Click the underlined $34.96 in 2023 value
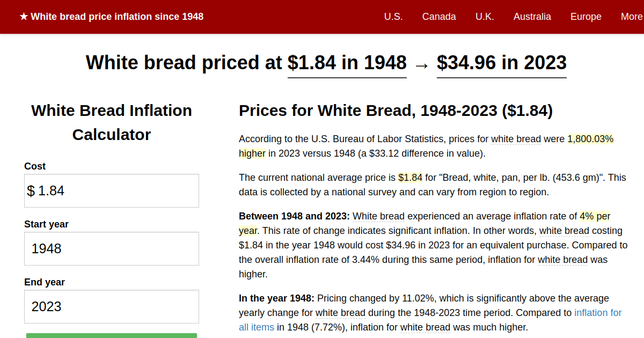The height and width of the screenshot is (338, 644). point(501,63)
